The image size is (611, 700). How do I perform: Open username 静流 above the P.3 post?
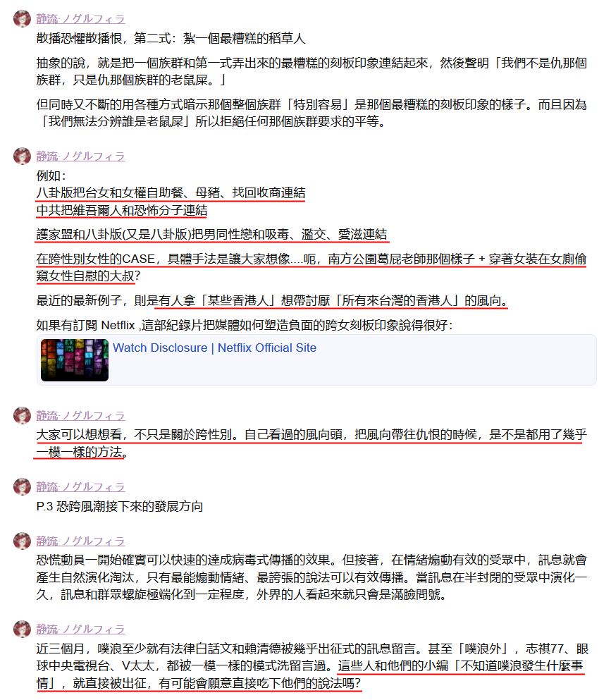(80, 487)
